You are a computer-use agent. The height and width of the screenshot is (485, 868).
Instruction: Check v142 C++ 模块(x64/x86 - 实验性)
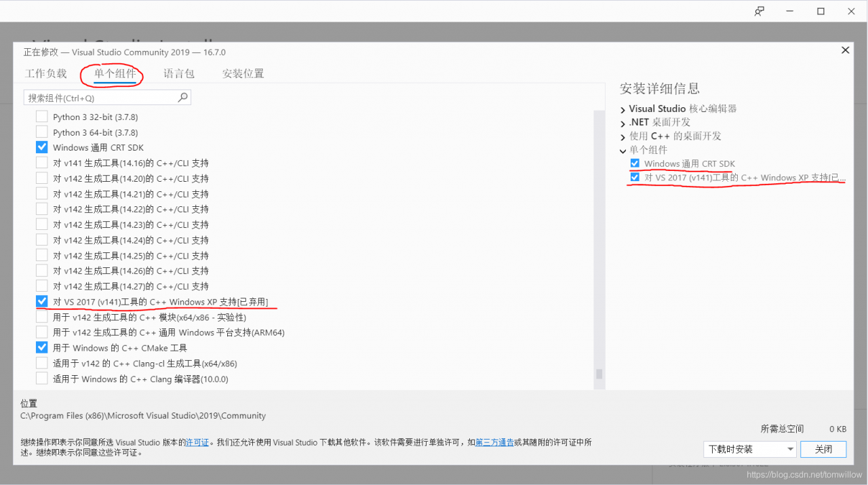[x=42, y=317]
